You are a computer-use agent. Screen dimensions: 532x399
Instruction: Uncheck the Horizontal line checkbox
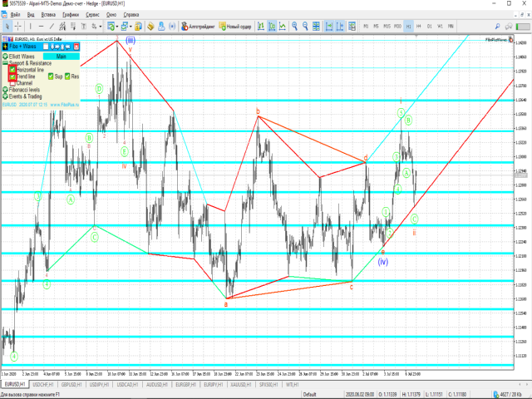tap(12, 70)
